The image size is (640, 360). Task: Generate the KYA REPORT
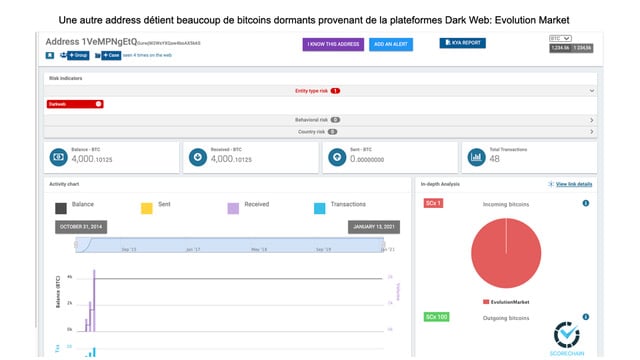pyautogui.click(x=462, y=43)
